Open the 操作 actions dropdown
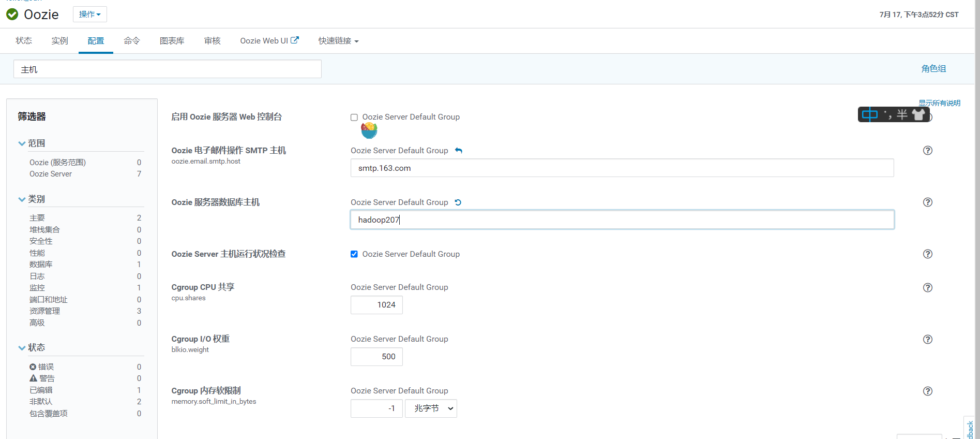 90,14
